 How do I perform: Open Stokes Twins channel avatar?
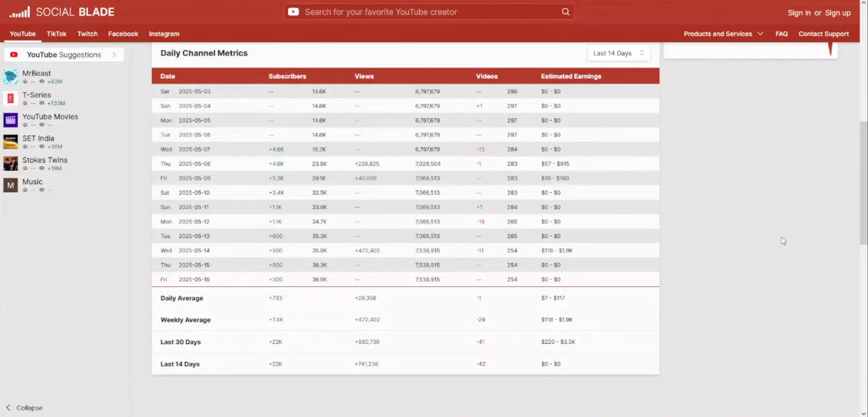point(11,163)
